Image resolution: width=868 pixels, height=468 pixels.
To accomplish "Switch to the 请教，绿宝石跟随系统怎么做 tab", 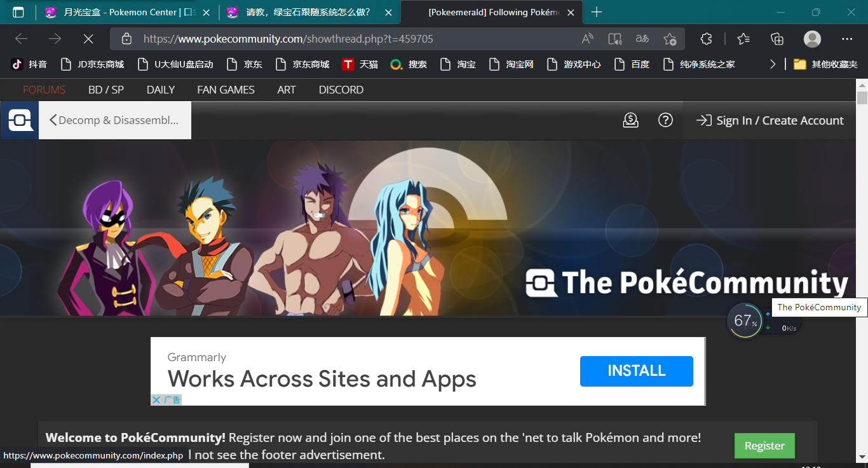I will [308, 12].
